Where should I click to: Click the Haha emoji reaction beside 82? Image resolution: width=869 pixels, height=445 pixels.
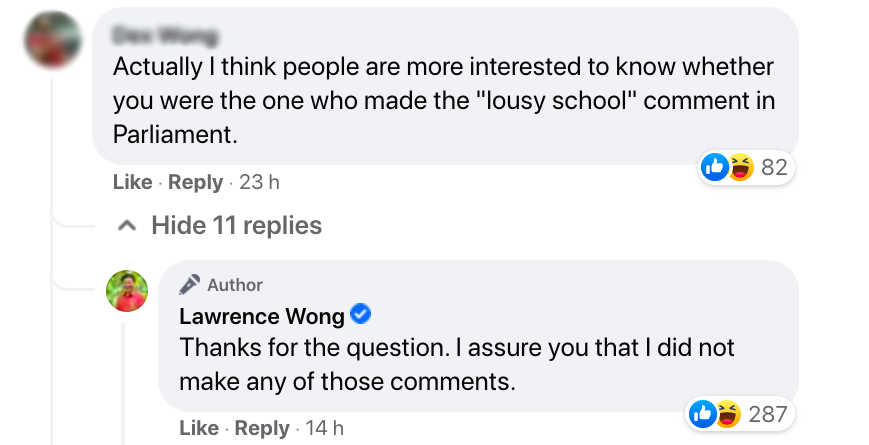tap(738, 168)
